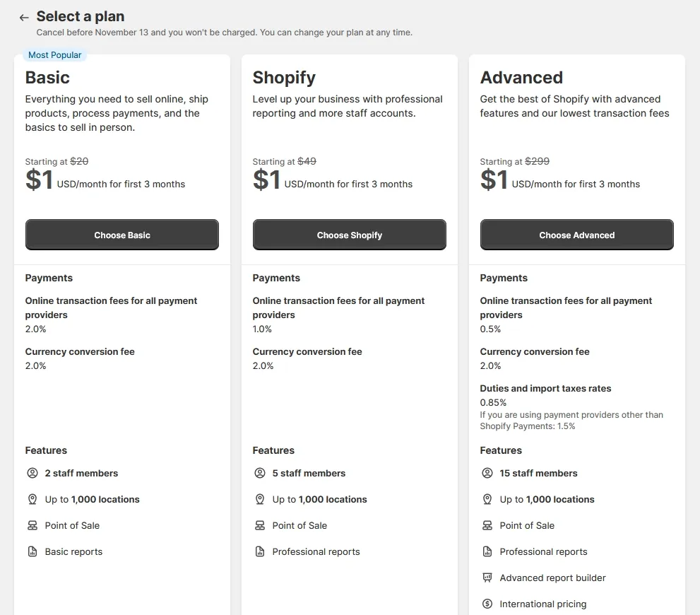Click the Most Popular badge
Screen dimensions: 700x615
pos(54,55)
